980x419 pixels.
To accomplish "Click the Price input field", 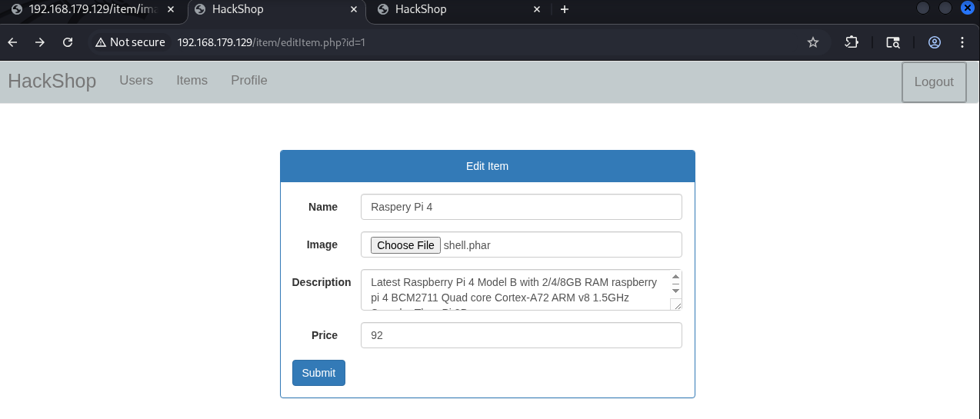I will (x=521, y=335).
